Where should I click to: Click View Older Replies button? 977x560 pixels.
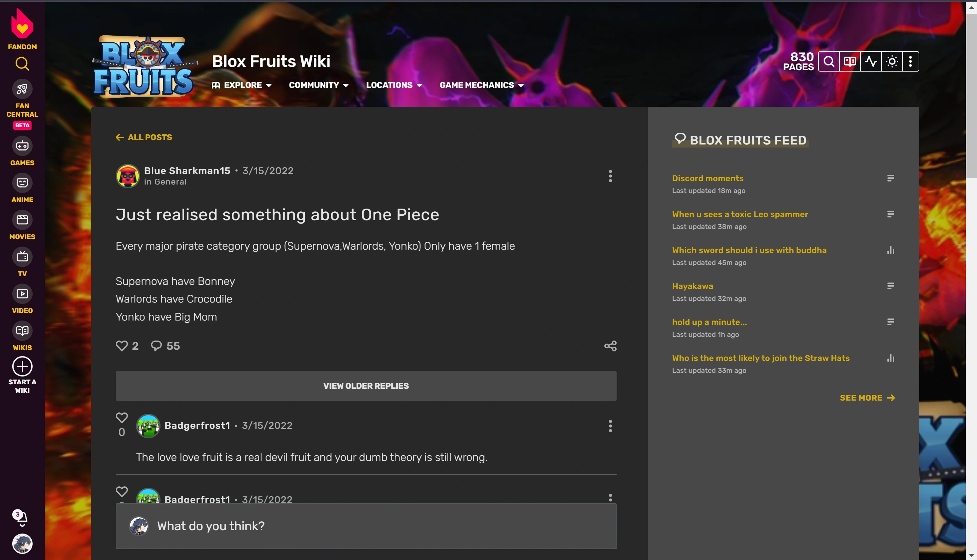pyautogui.click(x=365, y=386)
